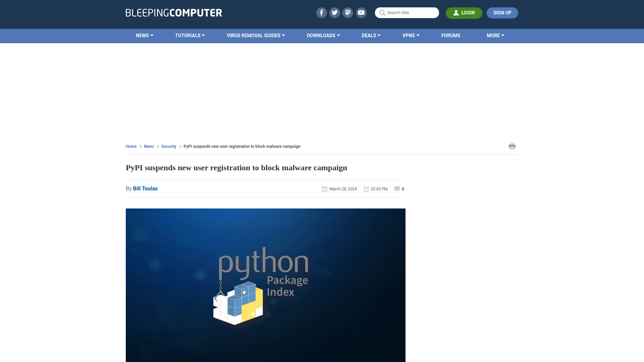Click the Python Package Index article thumbnail

(x=265, y=285)
